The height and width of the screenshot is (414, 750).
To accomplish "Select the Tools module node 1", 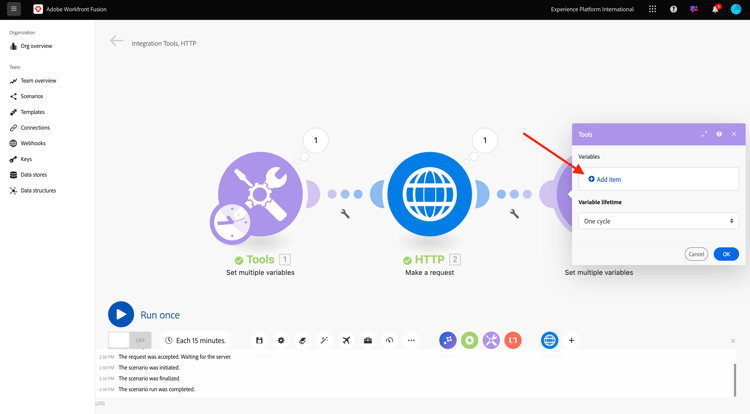I will 260,194.
